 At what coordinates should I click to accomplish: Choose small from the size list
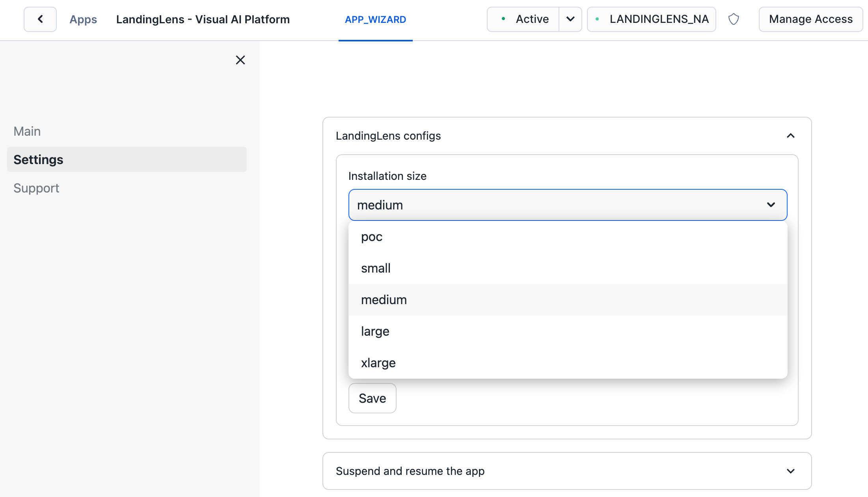[x=376, y=268]
